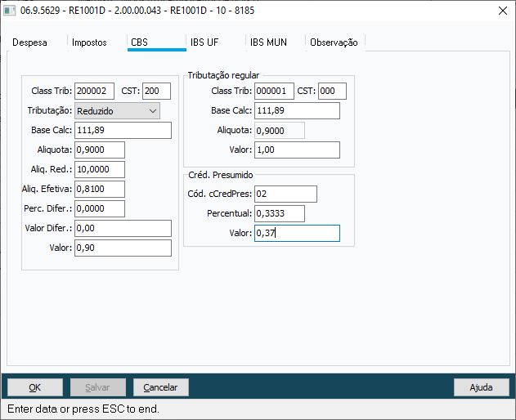This screenshot has width=516, height=420.
Task: Show the Observação tab
Action: 334,42
